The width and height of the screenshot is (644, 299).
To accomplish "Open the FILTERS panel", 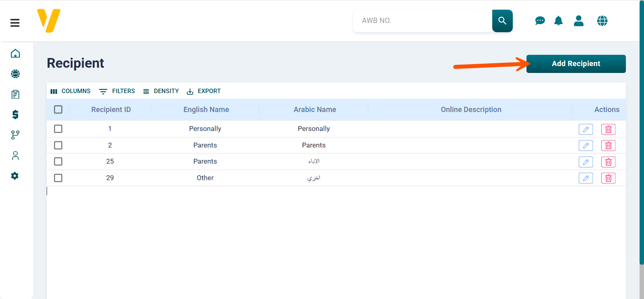I will coord(117,91).
